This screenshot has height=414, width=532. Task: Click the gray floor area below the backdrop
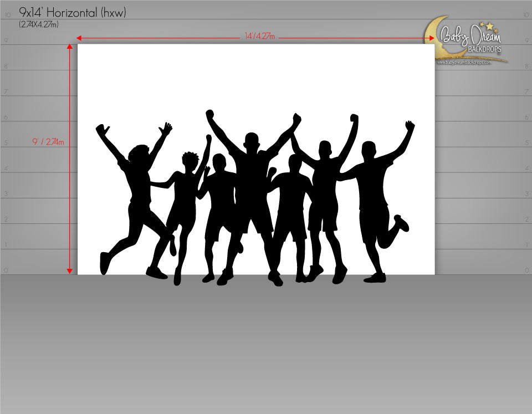coord(266,344)
